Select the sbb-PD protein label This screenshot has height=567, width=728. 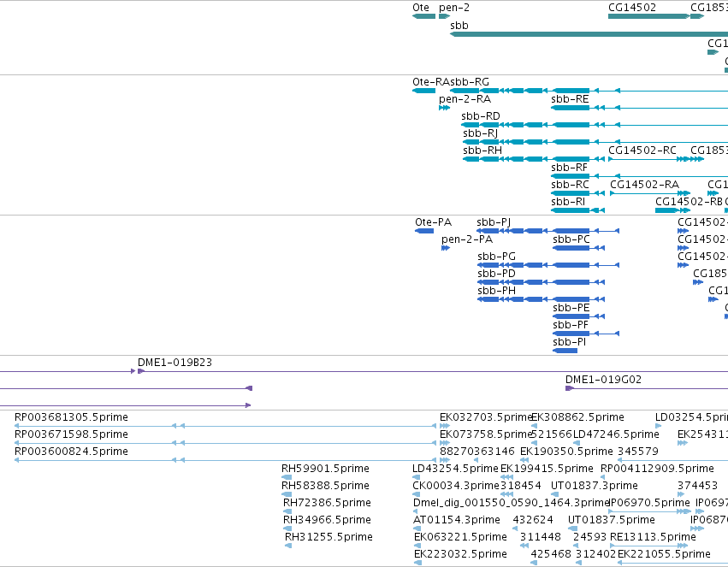pos(496,274)
